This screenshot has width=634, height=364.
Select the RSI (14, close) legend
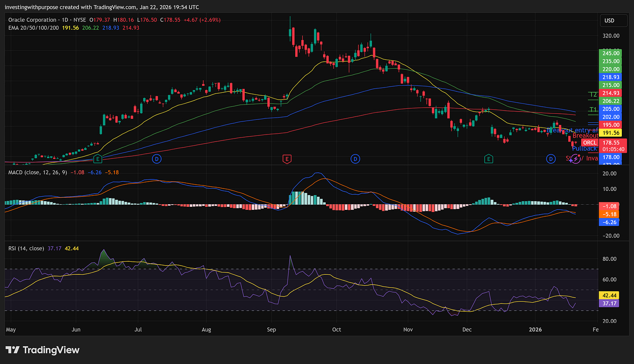[x=26, y=248]
